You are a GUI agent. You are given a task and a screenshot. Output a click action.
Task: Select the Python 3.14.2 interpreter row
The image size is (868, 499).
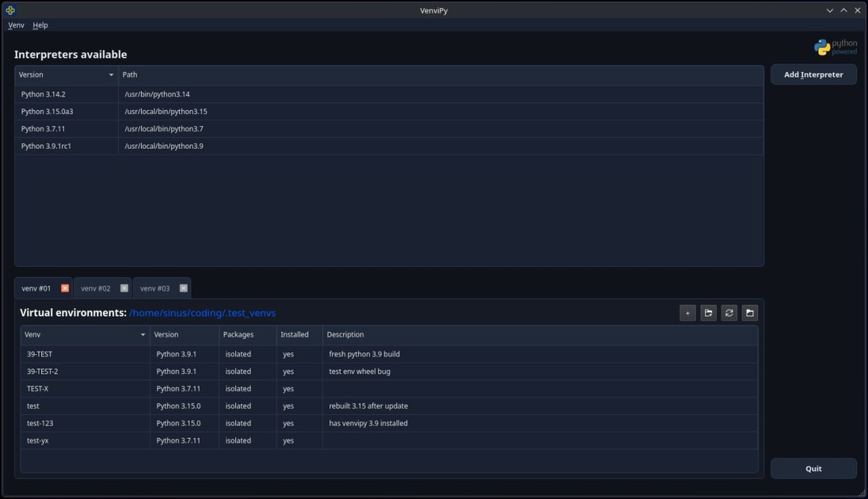point(389,94)
